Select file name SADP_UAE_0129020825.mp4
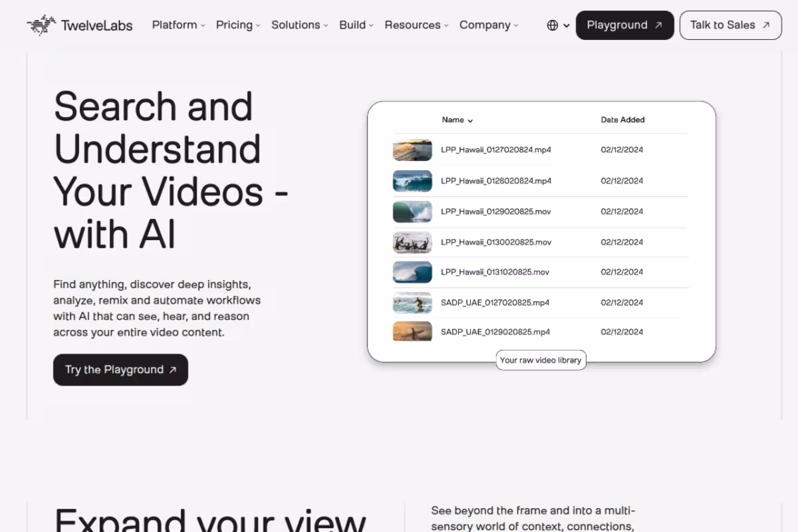This screenshot has width=798, height=532. click(x=495, y=332)
